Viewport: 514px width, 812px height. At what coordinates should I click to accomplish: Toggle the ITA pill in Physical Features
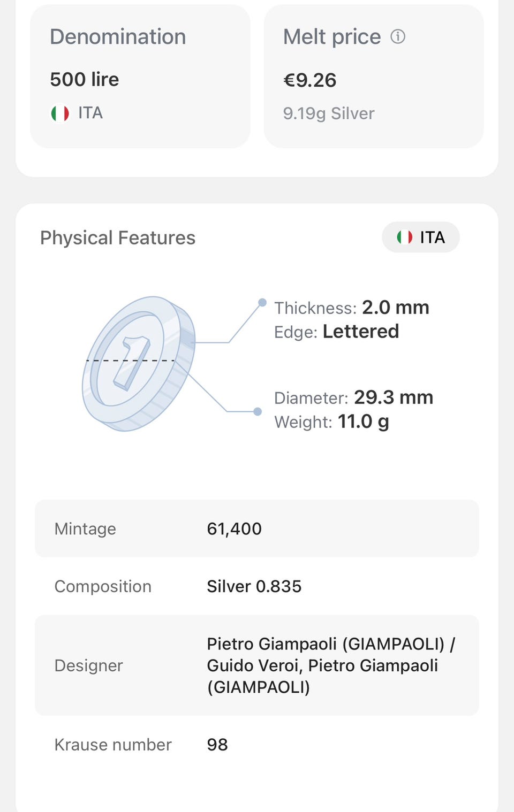[421, 237]
